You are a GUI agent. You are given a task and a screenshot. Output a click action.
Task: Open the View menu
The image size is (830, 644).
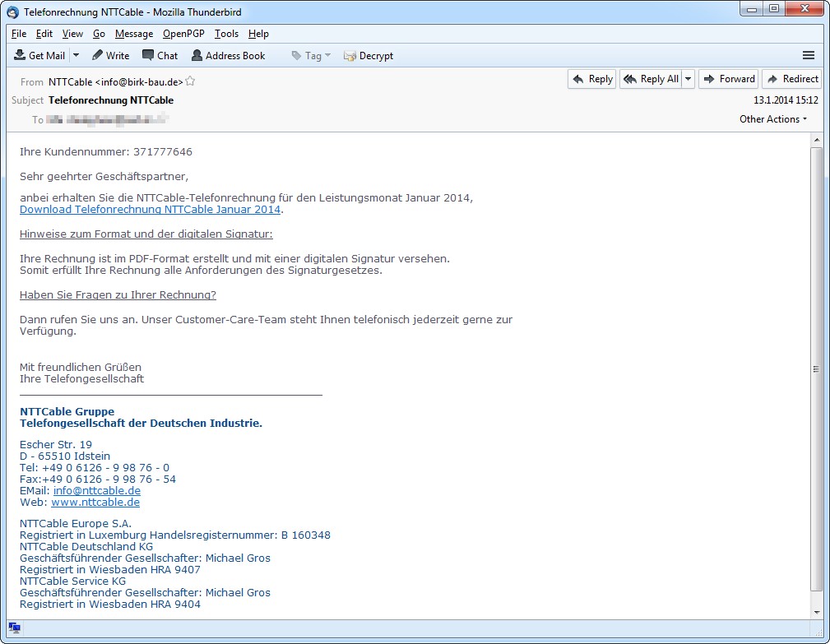coord(72,34)
